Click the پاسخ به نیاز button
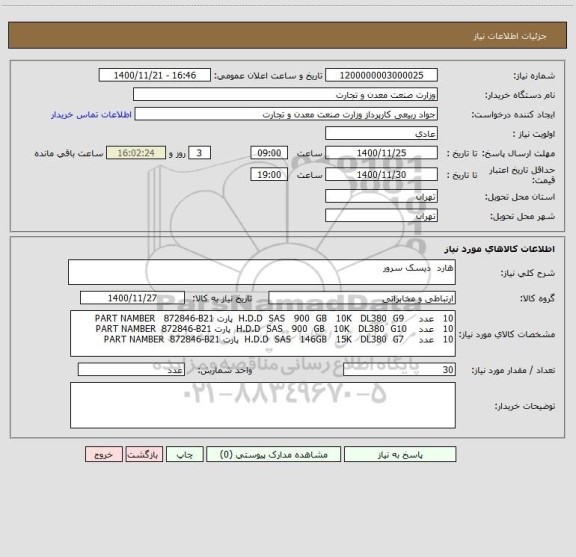 click(x=400, y=454)
